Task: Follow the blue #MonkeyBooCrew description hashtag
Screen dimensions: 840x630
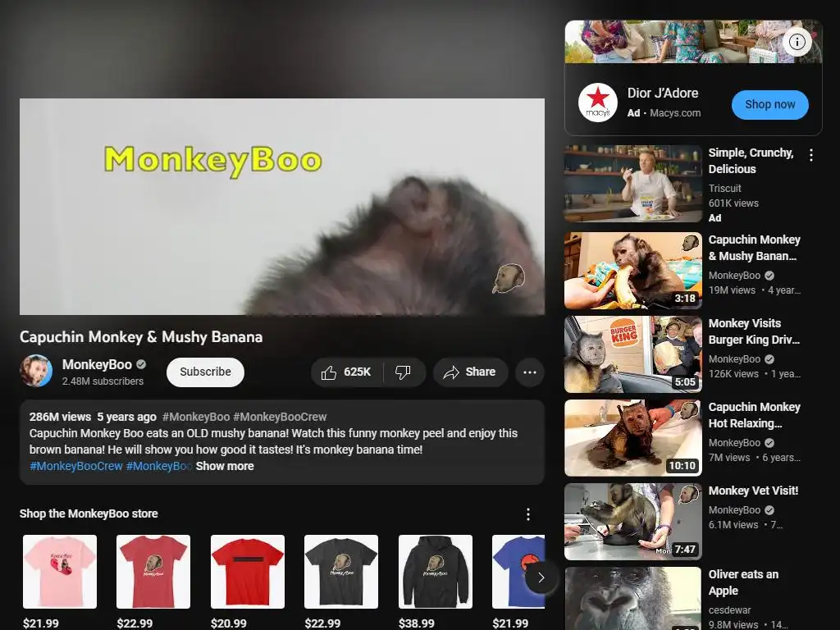Action: click(76, 466)
